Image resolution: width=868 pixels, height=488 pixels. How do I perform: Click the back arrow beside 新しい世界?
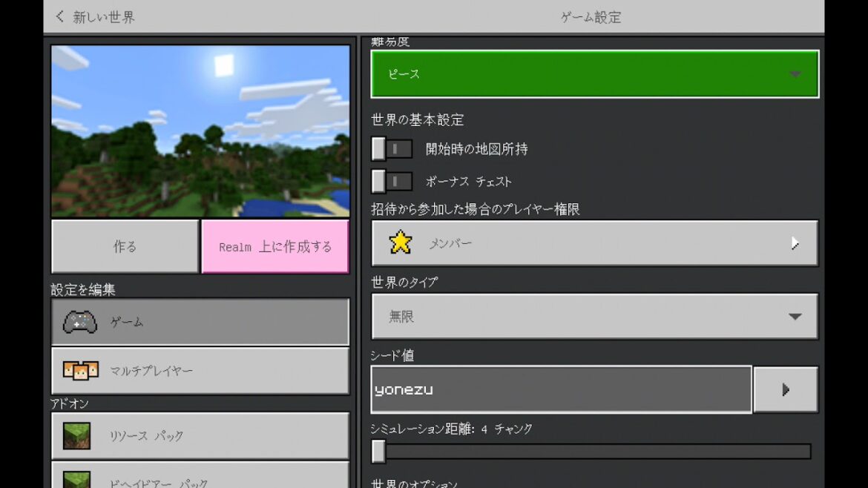pos(60,16)
